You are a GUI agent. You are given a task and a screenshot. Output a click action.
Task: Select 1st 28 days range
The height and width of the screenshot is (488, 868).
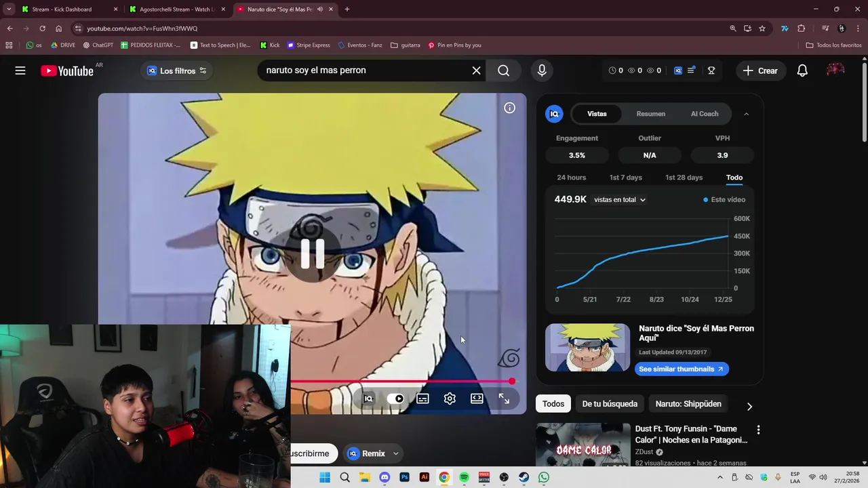point(684,178)
